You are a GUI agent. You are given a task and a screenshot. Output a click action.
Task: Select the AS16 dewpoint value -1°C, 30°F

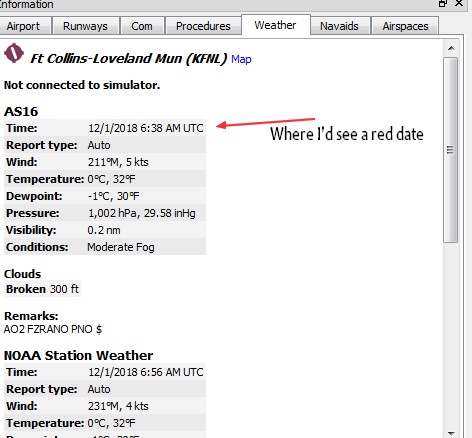[x=113, y=196]
